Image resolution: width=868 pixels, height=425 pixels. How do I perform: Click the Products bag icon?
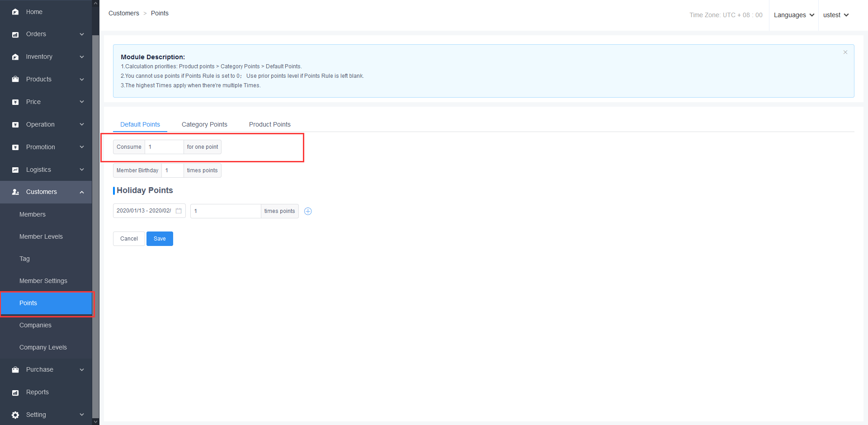tap(15, 80)
